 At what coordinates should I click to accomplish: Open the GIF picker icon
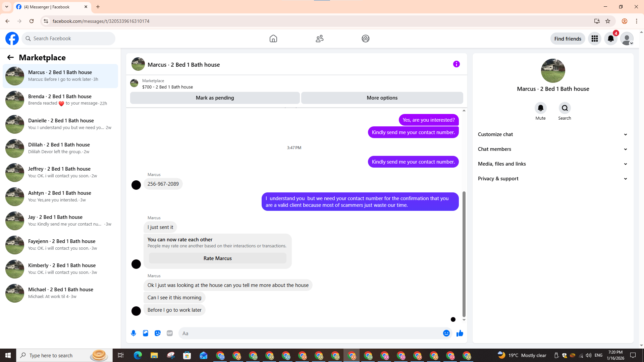(x=170, y=333)
